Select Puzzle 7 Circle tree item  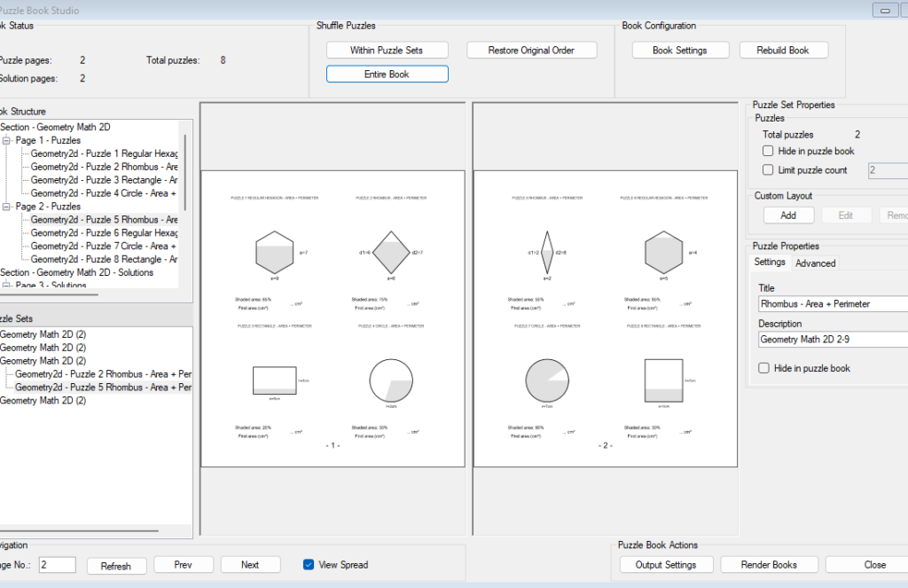(104, 247)
